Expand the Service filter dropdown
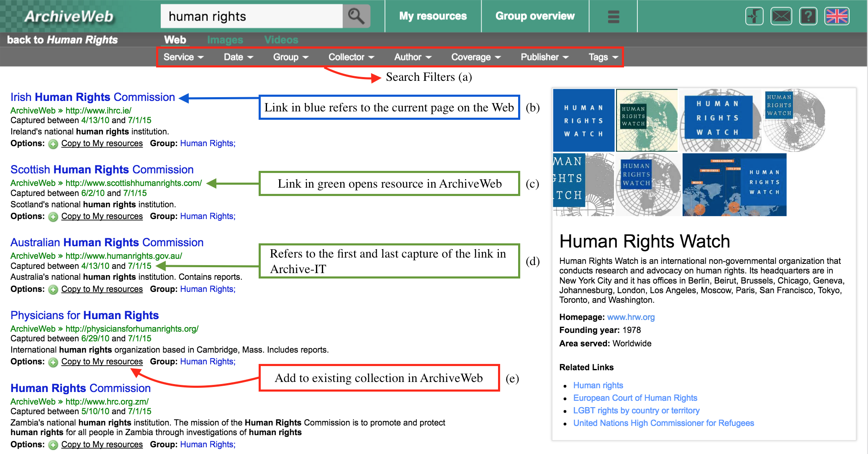The height and width of the screenshot is (454, 868). point(183,57)
